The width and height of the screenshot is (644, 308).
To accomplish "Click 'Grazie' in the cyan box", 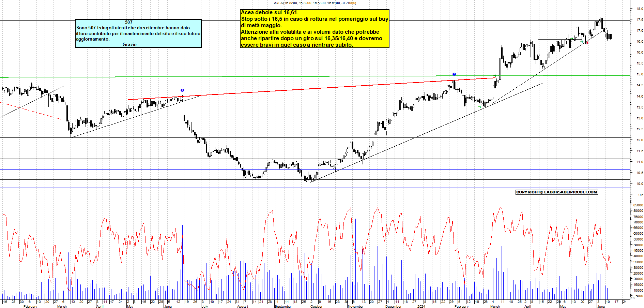I will 129,45.
